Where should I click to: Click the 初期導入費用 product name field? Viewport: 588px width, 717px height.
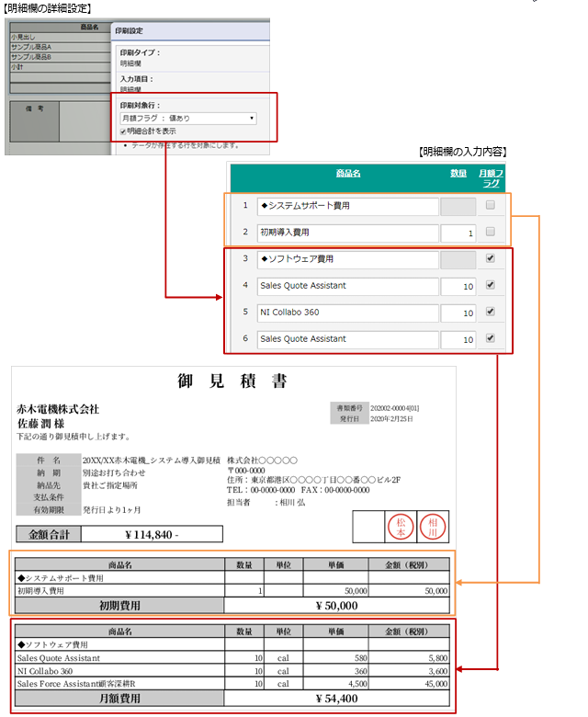pos(347,233)
